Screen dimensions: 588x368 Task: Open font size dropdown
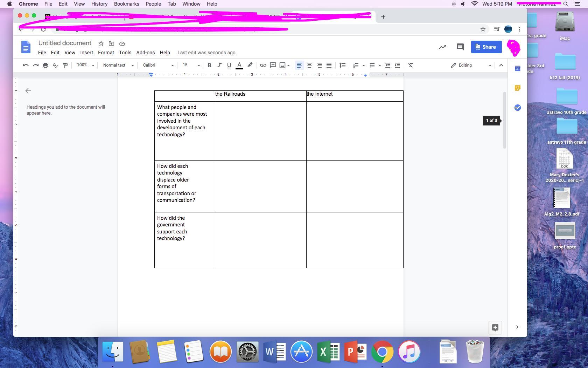coord(191,65)
